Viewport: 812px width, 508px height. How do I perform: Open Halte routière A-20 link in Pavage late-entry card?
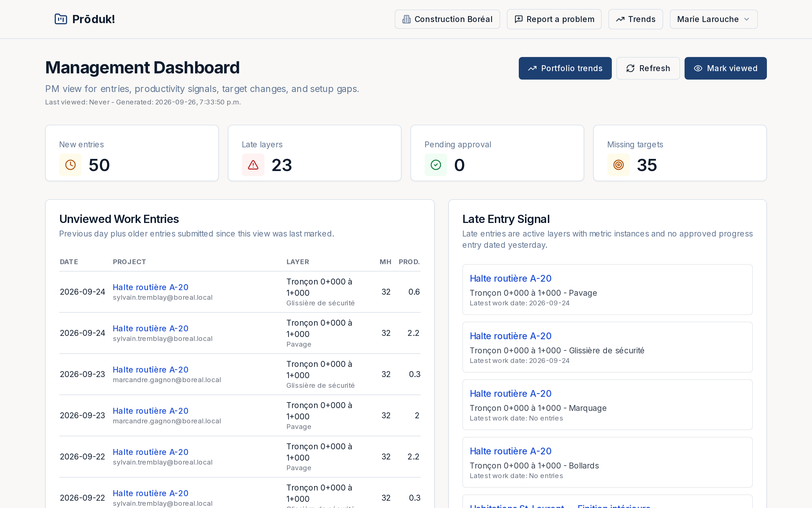pyautogui.click(x=510, y=279)
